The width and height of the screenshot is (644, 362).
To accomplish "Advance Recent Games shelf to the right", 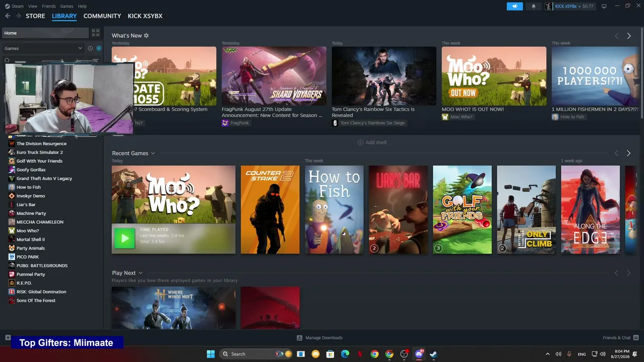I will coord(628,153).
